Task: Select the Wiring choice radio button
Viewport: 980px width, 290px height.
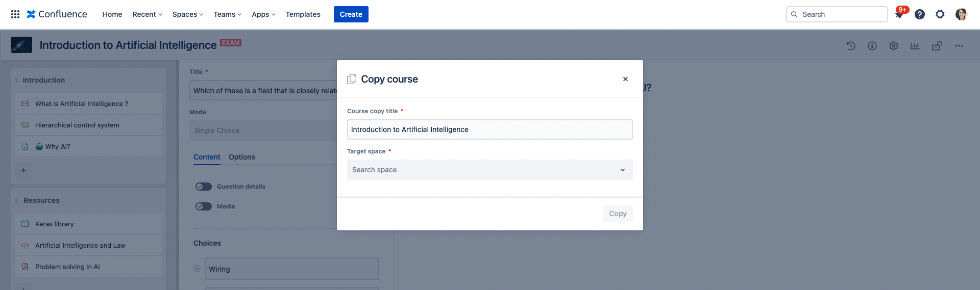Action: 197,269
